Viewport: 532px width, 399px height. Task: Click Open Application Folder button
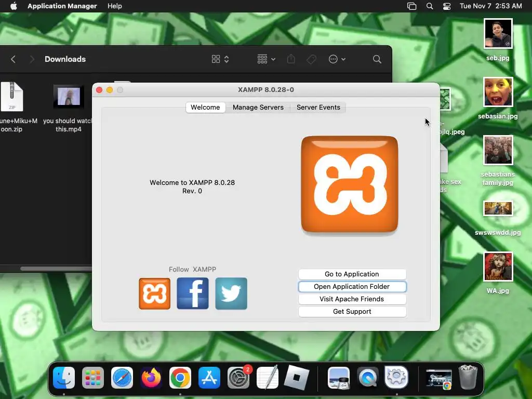point(352,287)
